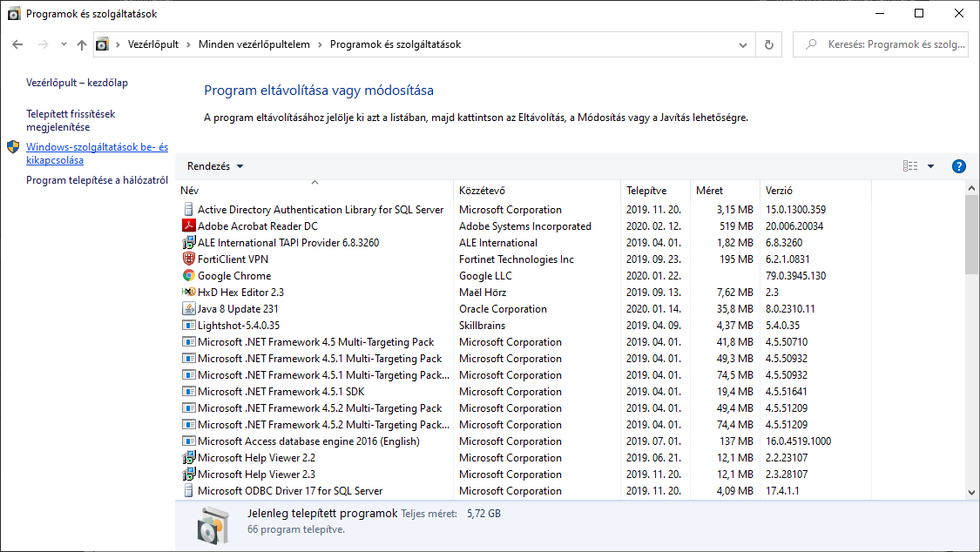Open the blue Help question mark

coord(959,166)
